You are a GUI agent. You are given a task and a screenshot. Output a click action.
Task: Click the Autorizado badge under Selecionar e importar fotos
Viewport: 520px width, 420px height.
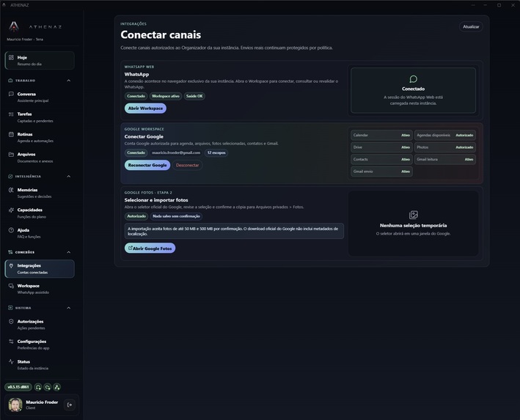coord(136,216)
